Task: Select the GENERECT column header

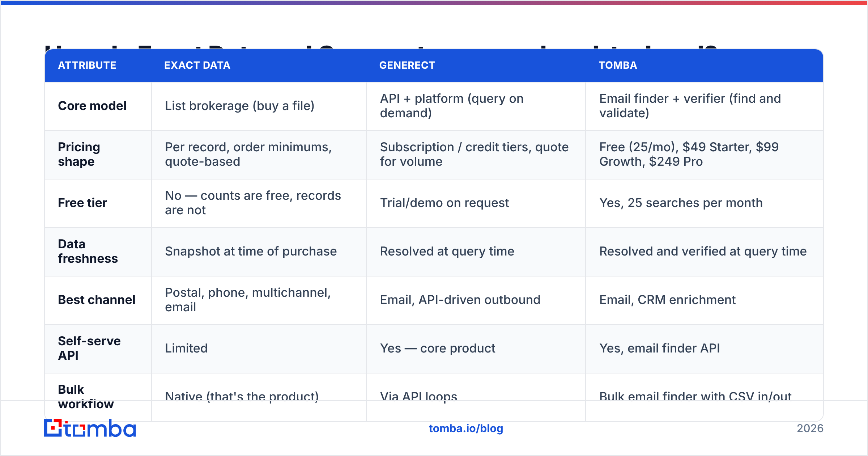Action: pos(407,65)
